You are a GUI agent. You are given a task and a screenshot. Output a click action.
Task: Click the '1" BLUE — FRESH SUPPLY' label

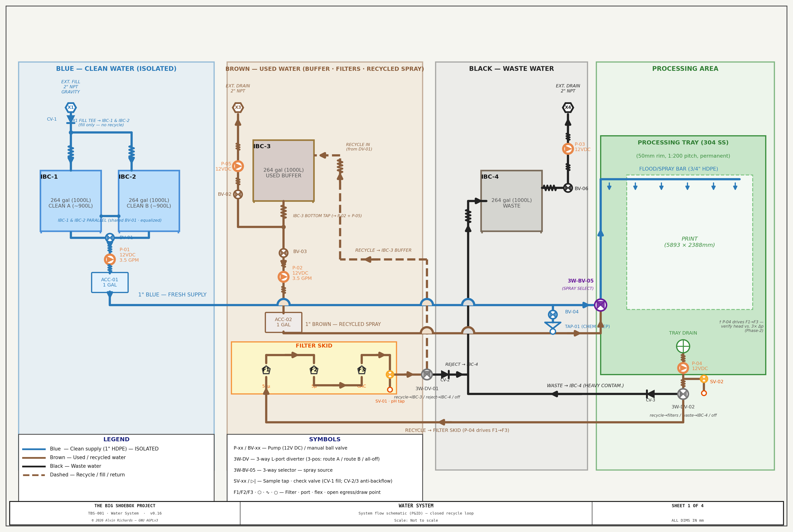(x=172, y=295)
